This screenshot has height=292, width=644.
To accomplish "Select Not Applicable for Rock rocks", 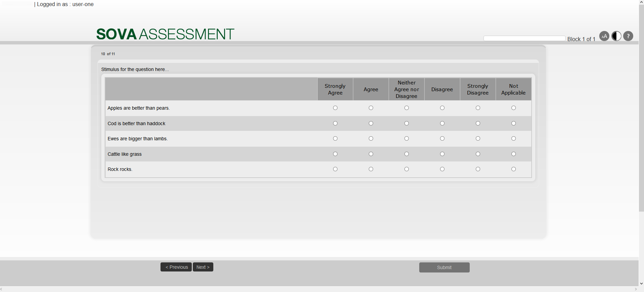I will [513, 169].
